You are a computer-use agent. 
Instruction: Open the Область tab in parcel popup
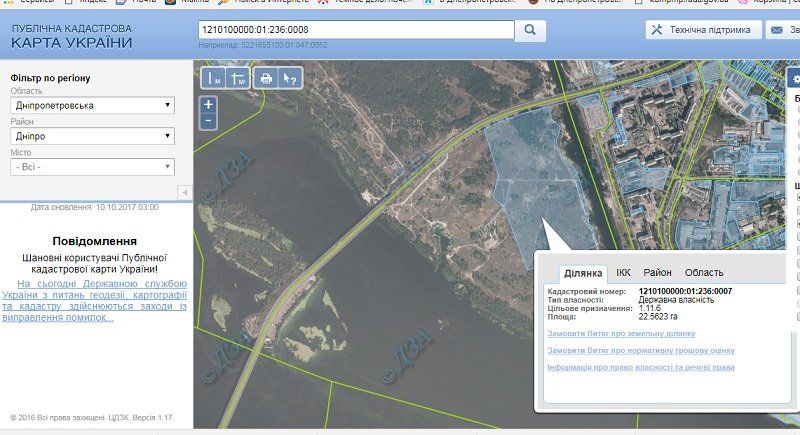704,272
